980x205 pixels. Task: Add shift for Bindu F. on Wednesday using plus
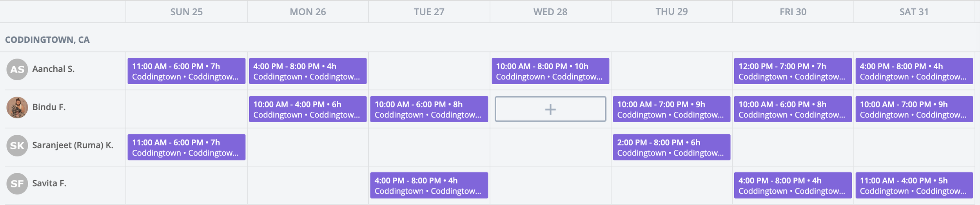[x=550, y=109]
